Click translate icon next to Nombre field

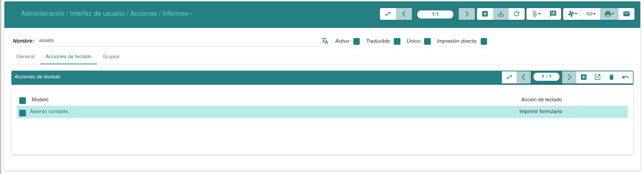click(325, 41)
